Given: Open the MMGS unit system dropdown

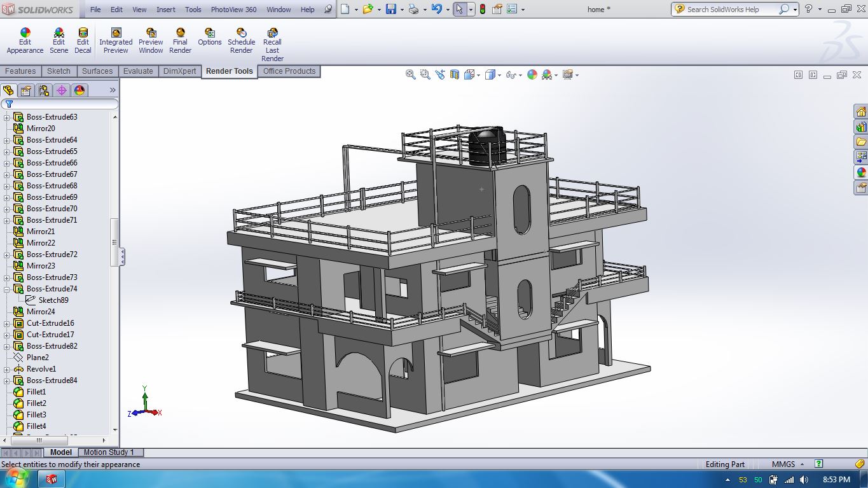Looking at the screenshot, I should [788, 464].
